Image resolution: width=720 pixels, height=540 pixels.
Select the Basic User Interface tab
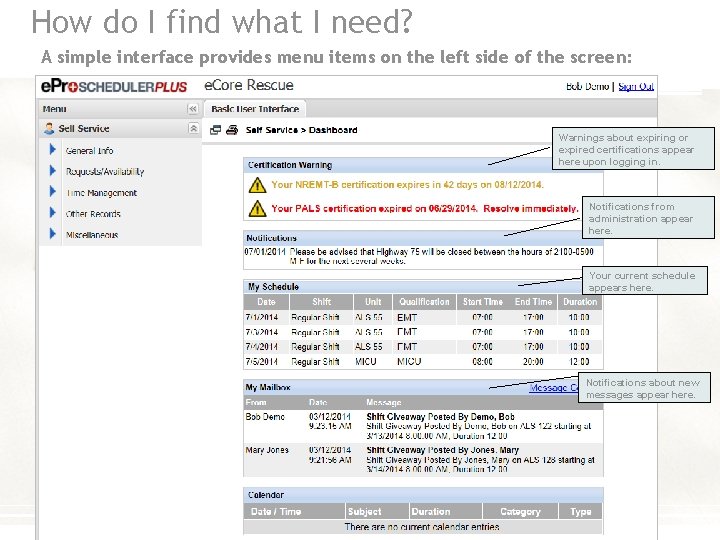255,109
